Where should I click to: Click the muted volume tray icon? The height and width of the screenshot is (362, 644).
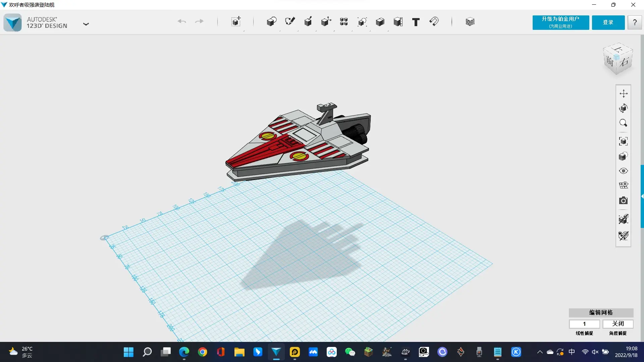tap(595, 352)
